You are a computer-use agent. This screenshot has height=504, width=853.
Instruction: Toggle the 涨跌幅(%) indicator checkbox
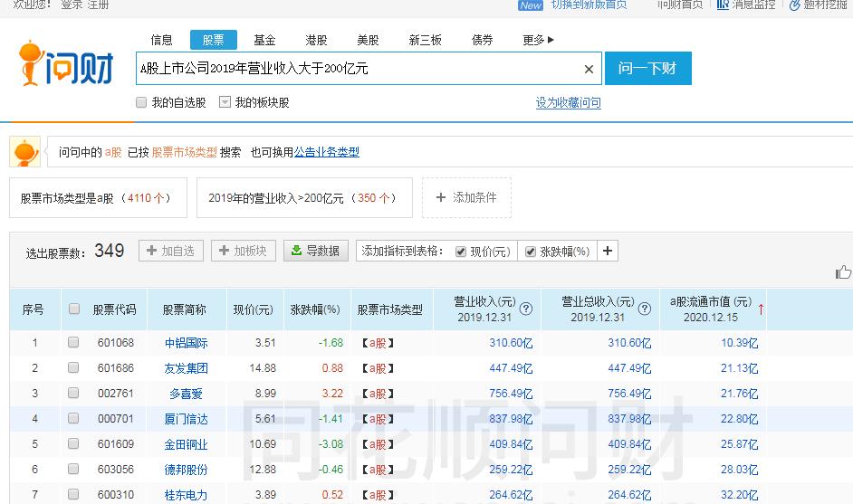531,252
